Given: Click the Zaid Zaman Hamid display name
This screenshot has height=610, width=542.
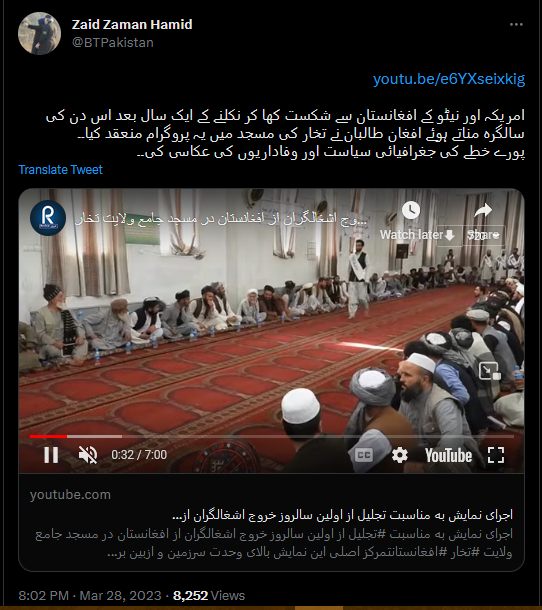Looking at the screenshot, I should (x=132, y=25).
